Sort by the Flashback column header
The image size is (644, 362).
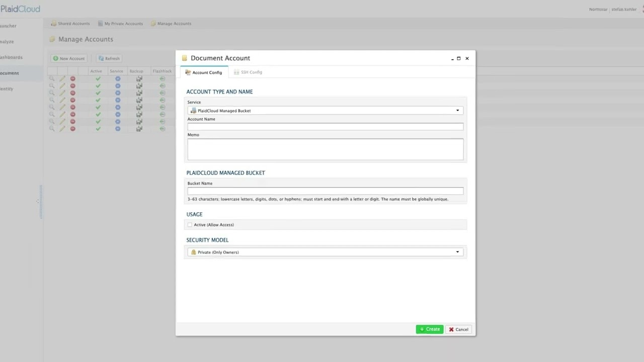tap(162, 71)
